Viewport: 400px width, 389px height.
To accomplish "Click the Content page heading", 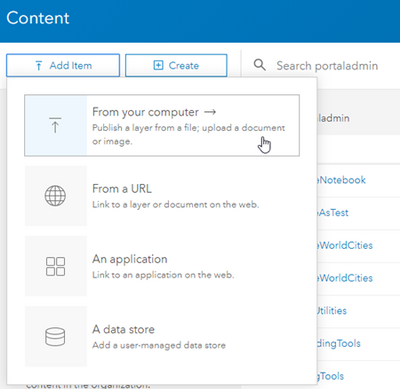I will coord(38,18).
